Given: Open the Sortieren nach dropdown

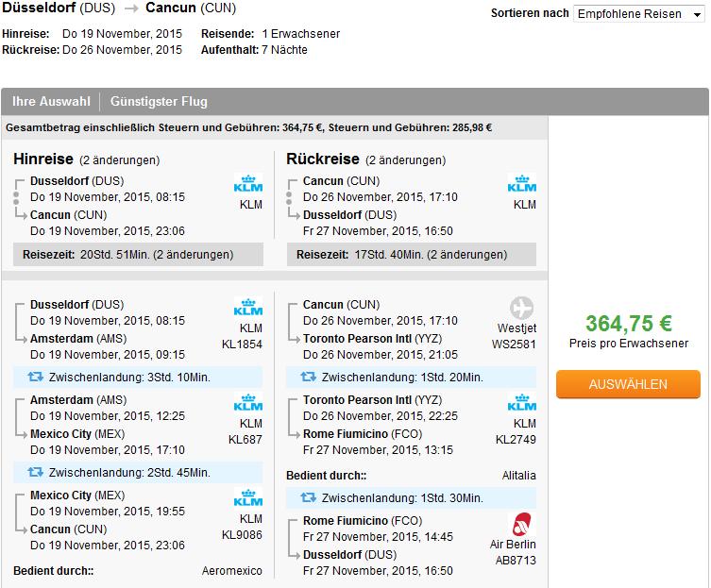Looking at the screenshot, I should point(638,14).
